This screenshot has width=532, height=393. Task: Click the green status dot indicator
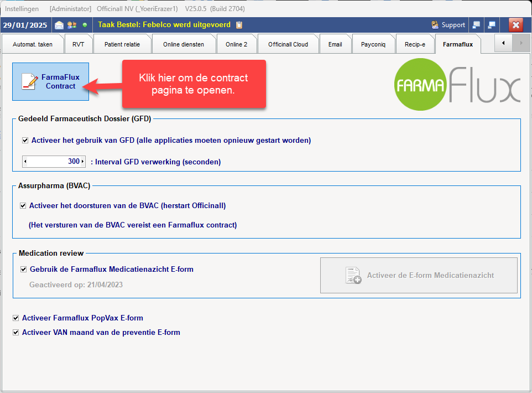click(85, 25)
